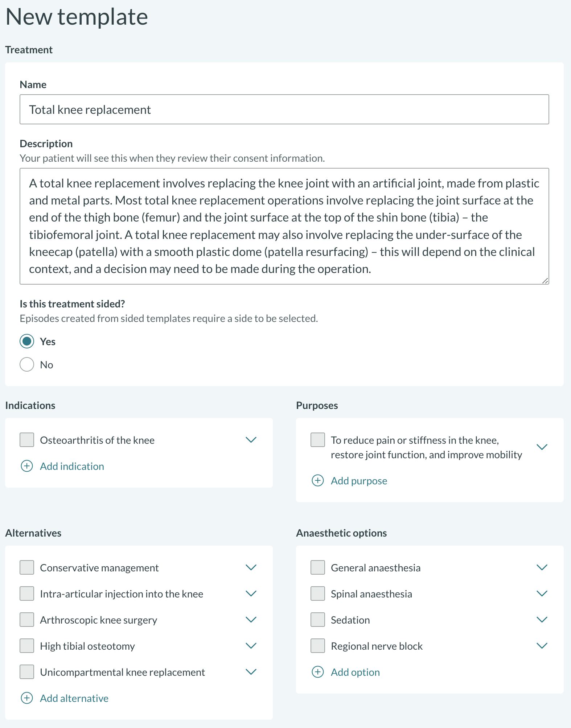Expand the Osteoarthritis of the knee entry

[x=251, y=440]
